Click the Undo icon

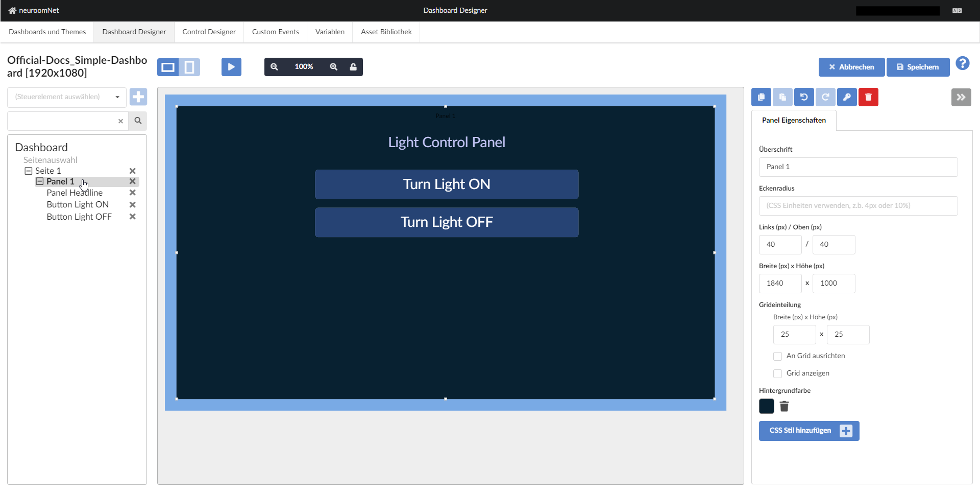coord(804,97)
